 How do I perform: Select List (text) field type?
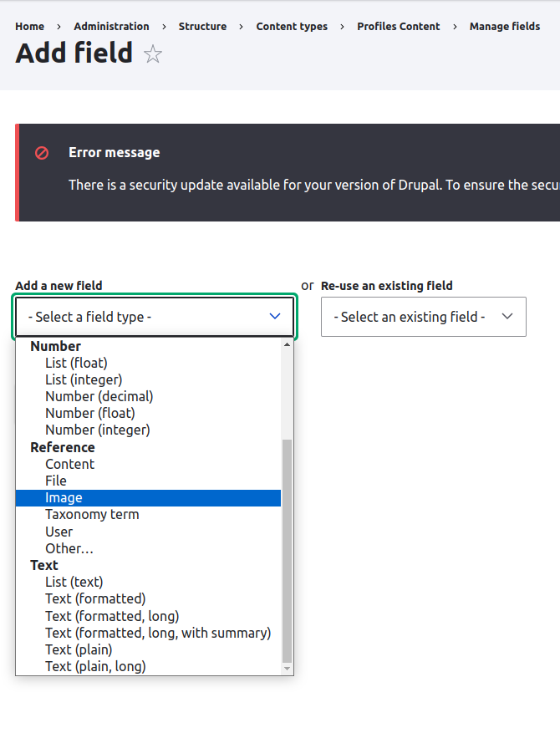(x=148, y=582)
